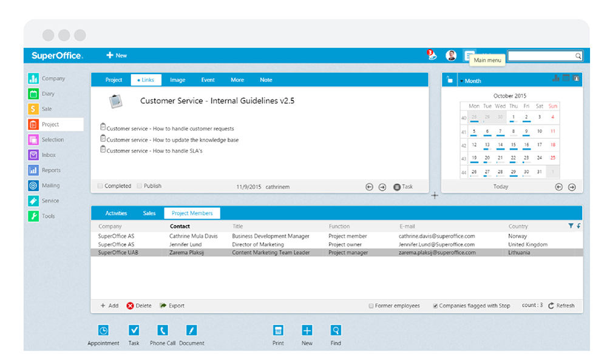Add a project member with Add button

(x=109, y=306)
